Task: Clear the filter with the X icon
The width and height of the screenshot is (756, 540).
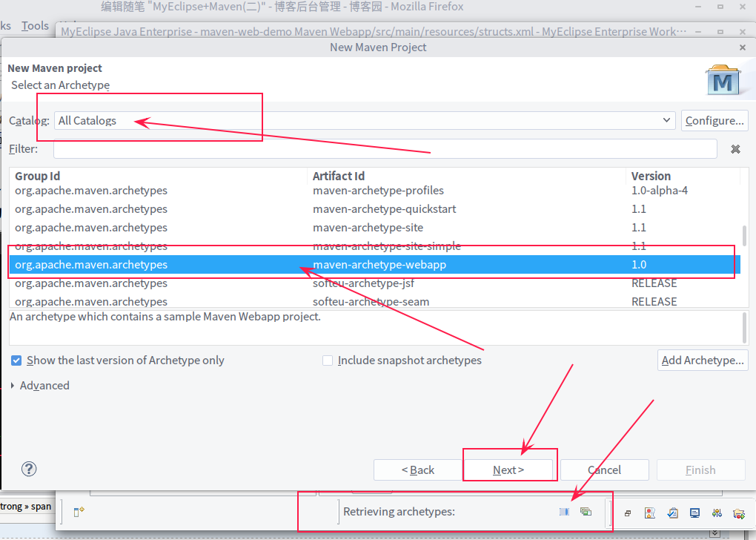Action: click(735, 149)
